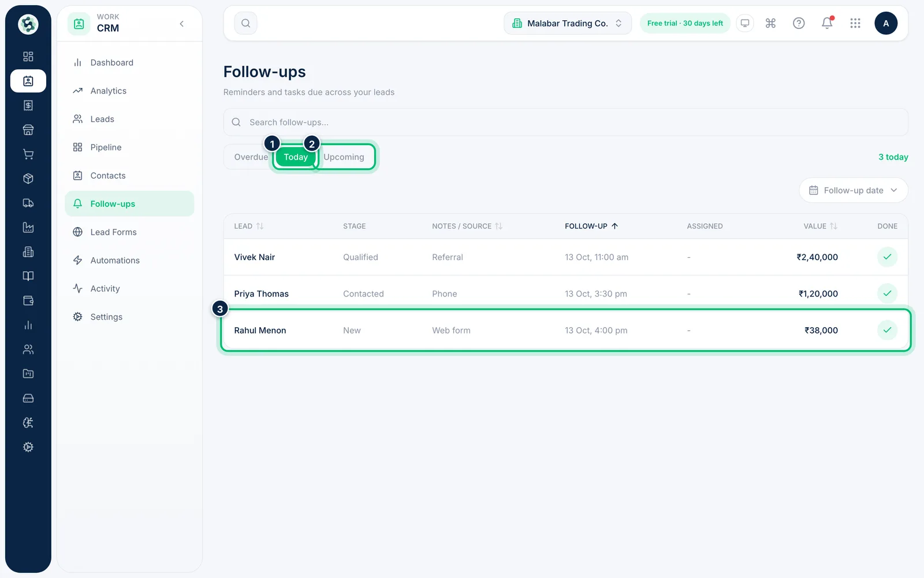Open Analytics in the CRM sidebar
The width and height of the screenshot is (924, 578).
129,91
